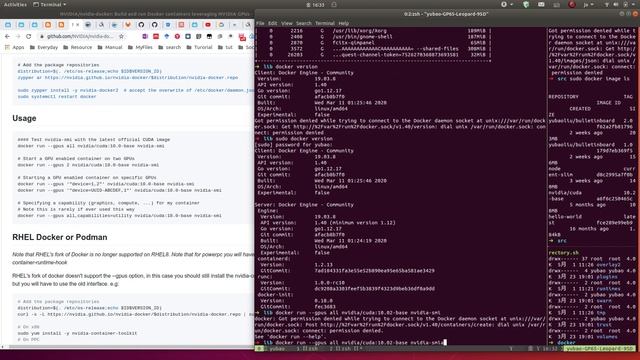This screenshot has width=640, height=360.
Task: Open the terminal Search menu
Action: pyautogui.click(x=304, y=23)
